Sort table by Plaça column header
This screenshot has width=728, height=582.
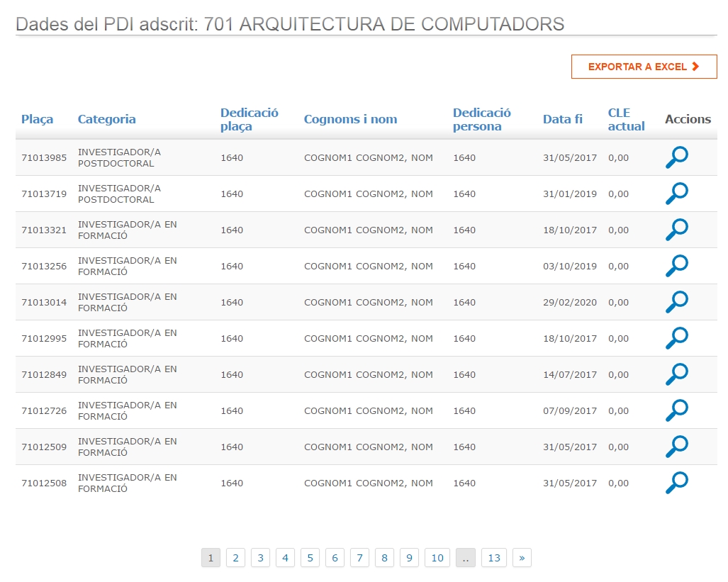[37, 119]
